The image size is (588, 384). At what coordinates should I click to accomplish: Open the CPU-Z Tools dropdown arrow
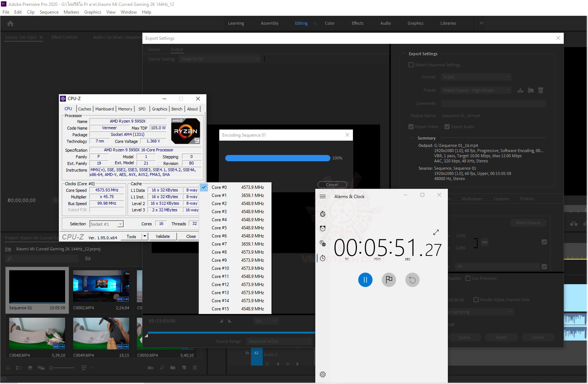145,236
